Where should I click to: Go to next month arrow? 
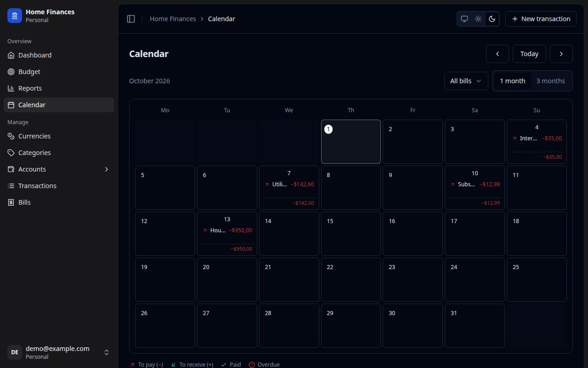pyautogui.click(x=561, y=54)
